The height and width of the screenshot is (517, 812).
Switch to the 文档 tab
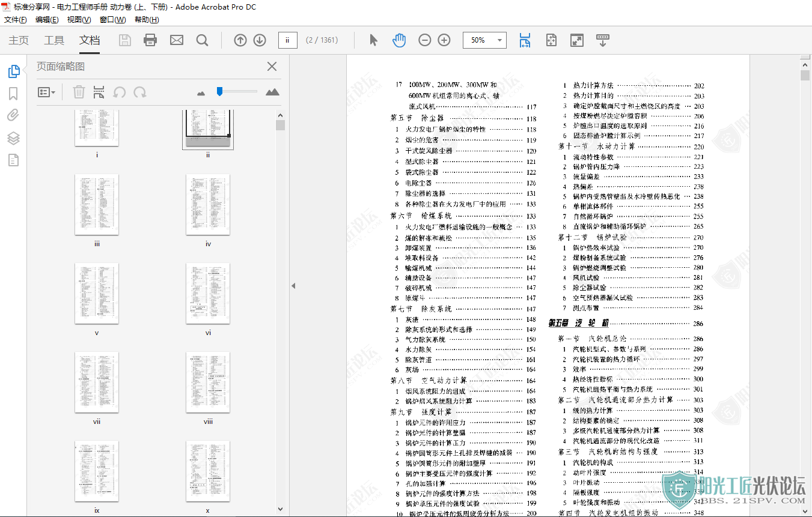click(x=90, y=40)
